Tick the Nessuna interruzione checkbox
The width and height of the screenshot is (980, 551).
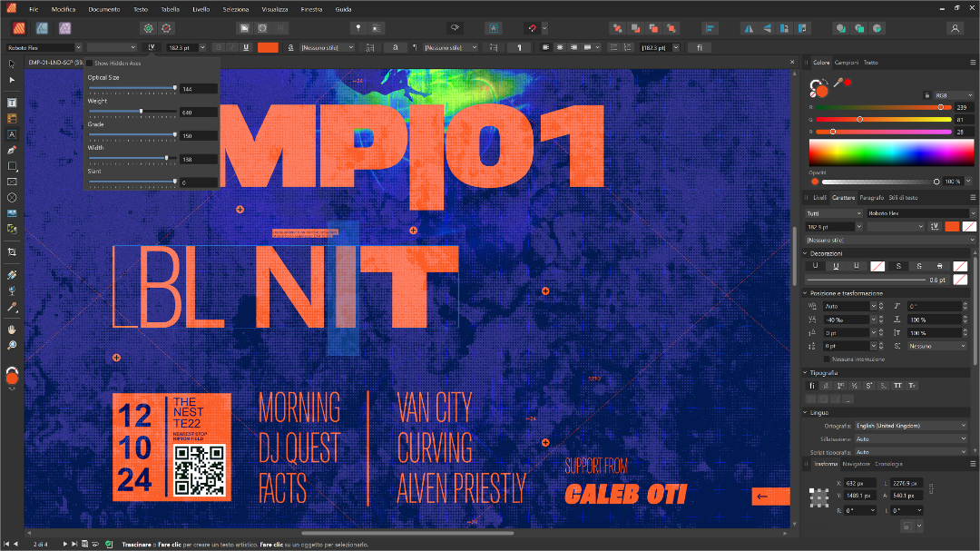tap(814, 359)
